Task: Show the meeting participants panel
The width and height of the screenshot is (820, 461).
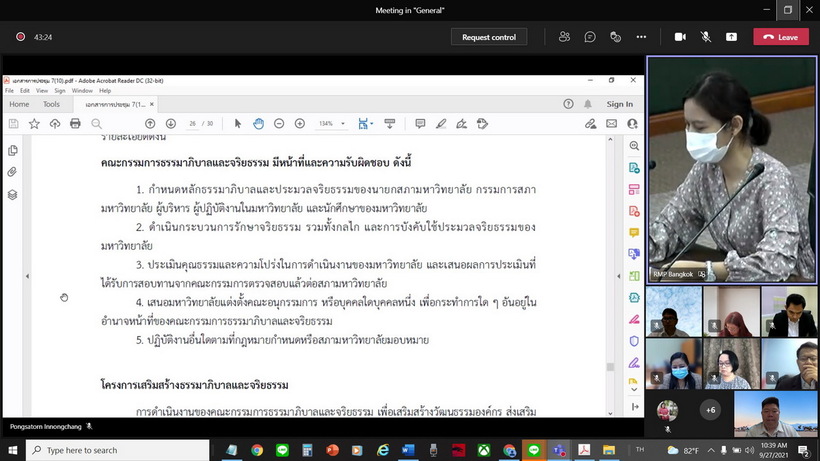Action: point(564,37)
